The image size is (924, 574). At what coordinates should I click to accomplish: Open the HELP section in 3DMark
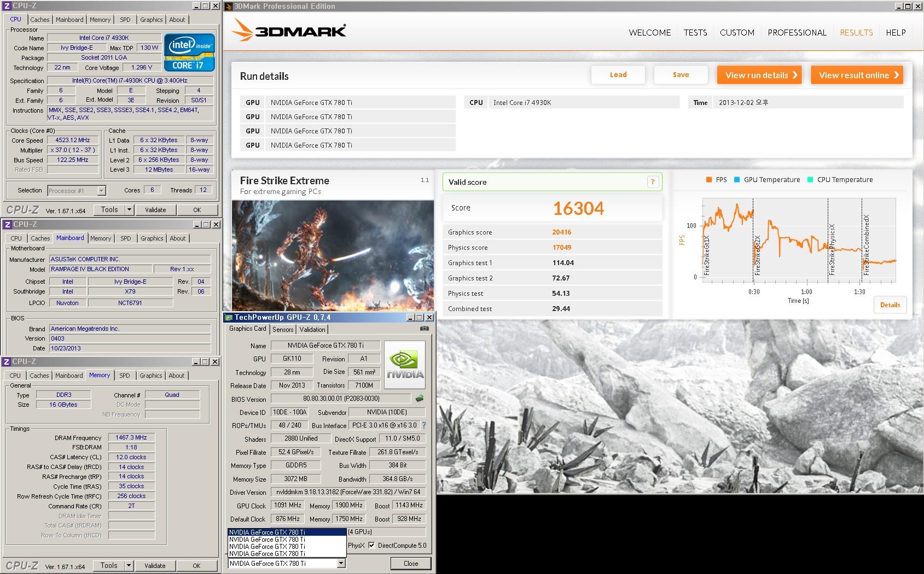[896, 32]
